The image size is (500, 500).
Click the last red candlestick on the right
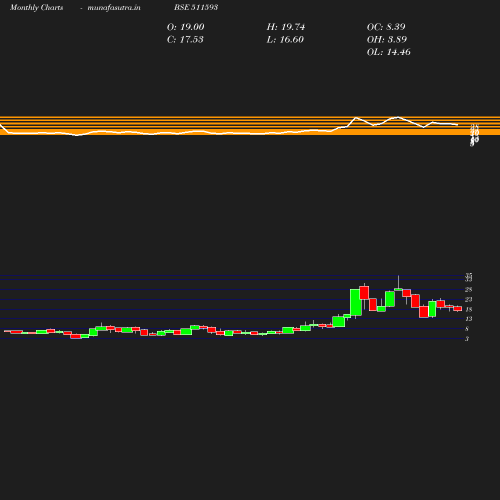(x=458, y=308)
